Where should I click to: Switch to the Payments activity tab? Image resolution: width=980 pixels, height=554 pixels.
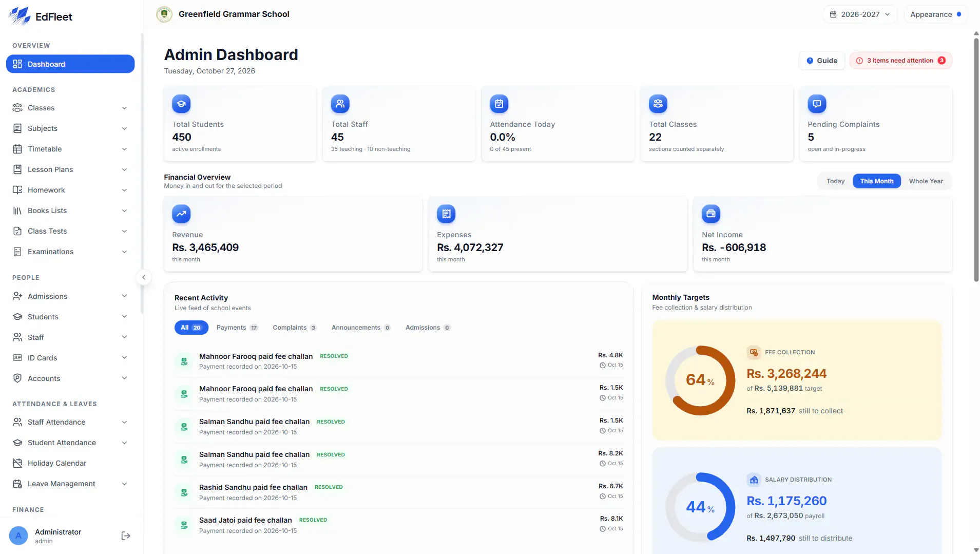coord(237,328)
